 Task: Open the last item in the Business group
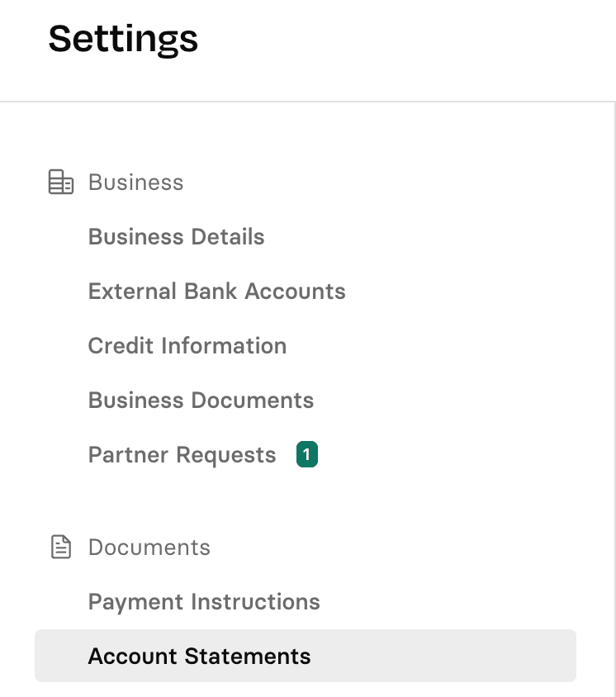click(182, 455)
